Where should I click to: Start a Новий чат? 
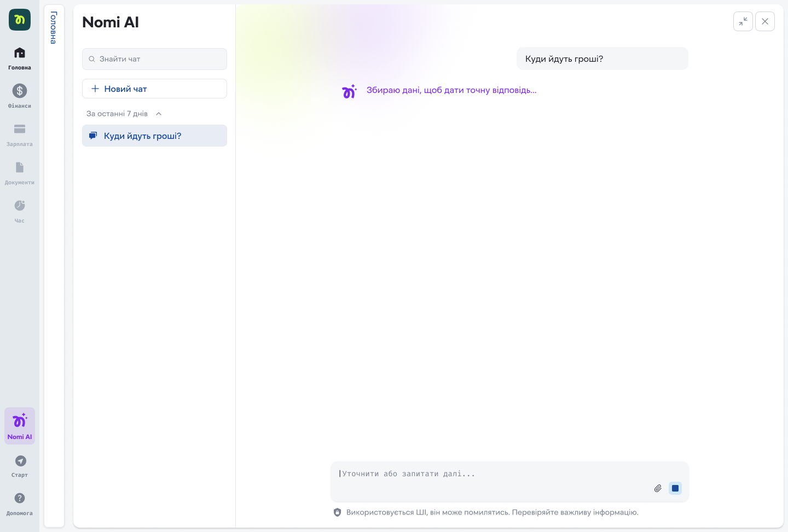pos(154,89)
